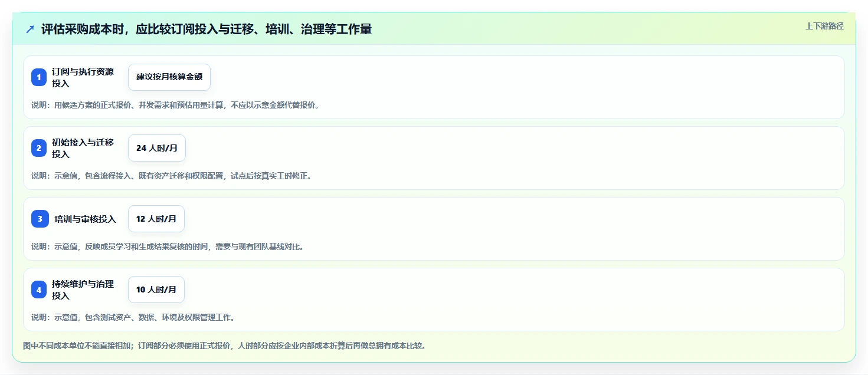Click the number 4 badge

(x=39, y=290)
